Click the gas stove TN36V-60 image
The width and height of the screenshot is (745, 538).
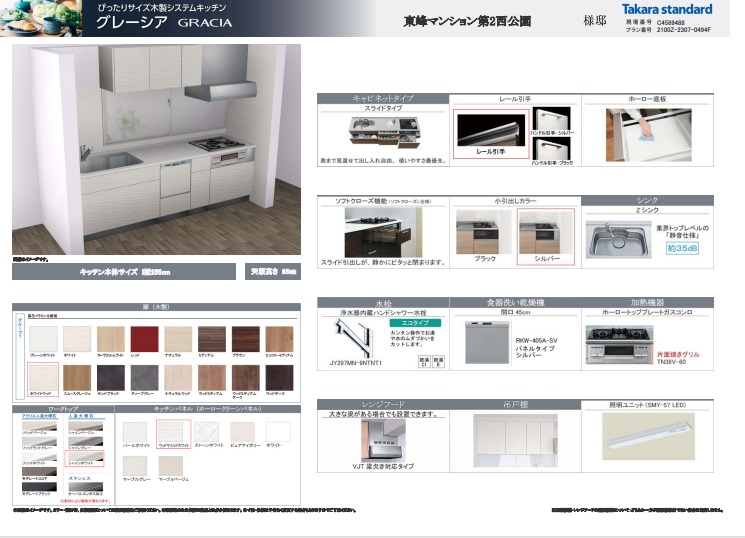coord(619,345)
